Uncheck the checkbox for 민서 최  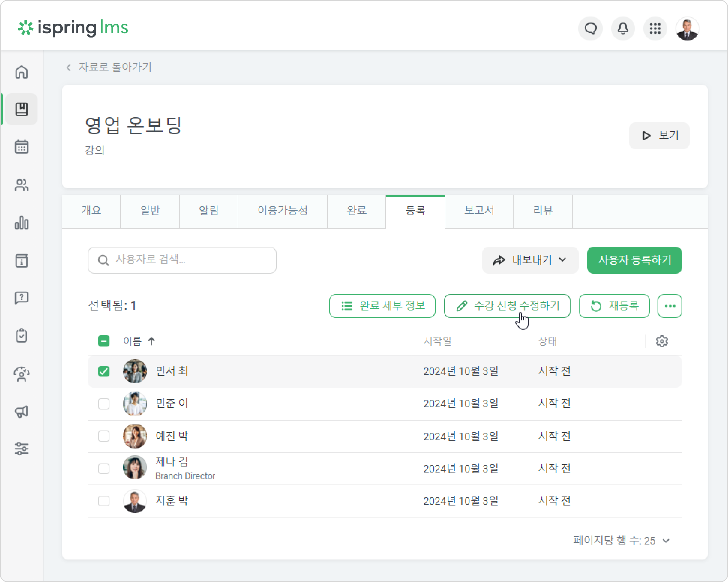point(104,371)
